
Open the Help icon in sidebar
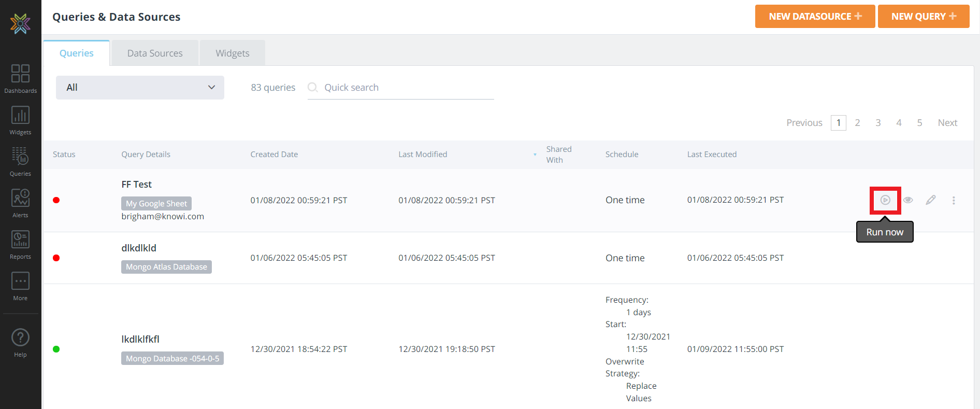coord(20,343)
